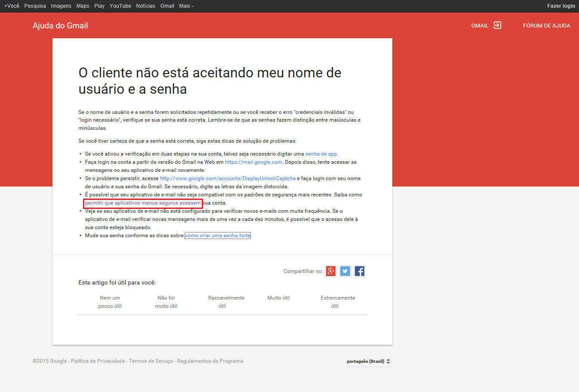Viewport: 579px width, 392px height.
Task: Open Notícias in the Google bar
Action: coord(146,6)
